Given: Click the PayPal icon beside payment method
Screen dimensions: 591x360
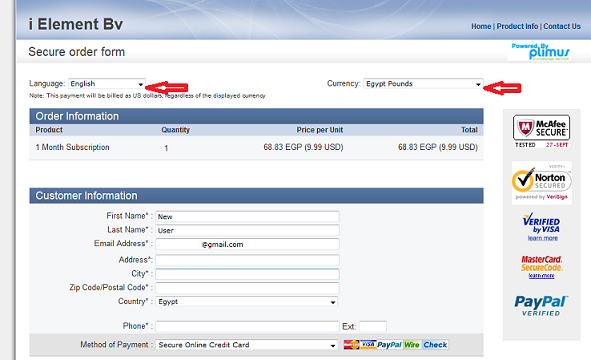Looking at the screenshot, I should [389, 345].
